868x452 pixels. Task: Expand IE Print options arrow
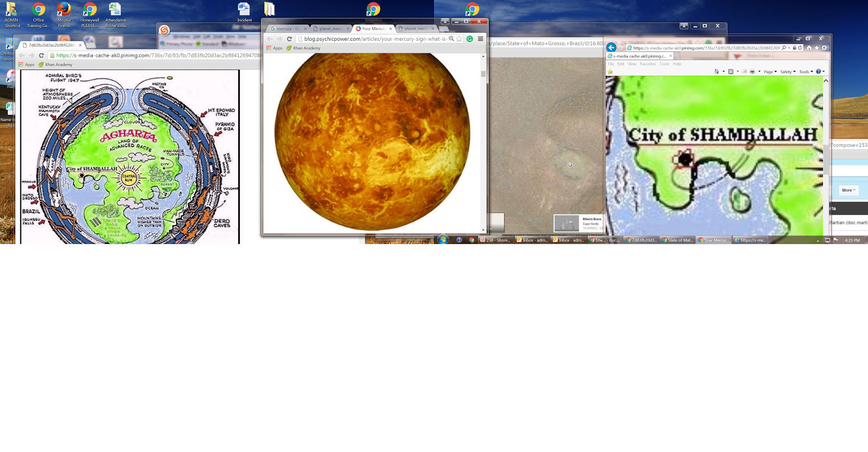pyautogui.click(x=759, y=72)
